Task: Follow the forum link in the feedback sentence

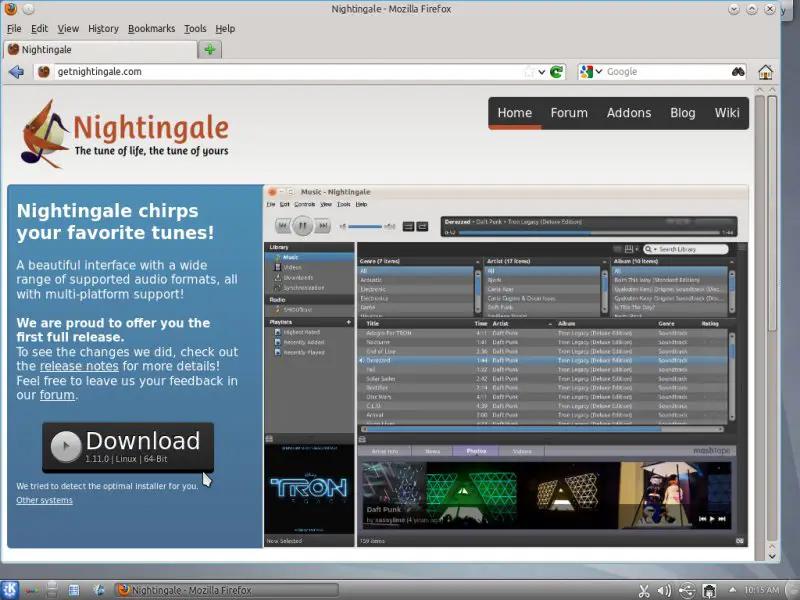Action: [x=57, y=395]
